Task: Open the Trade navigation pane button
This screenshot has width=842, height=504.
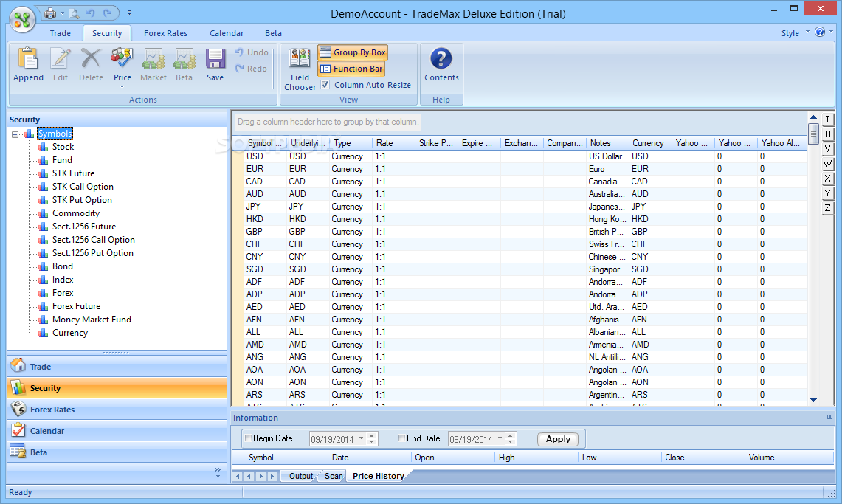Action: [x=117, y=367]
